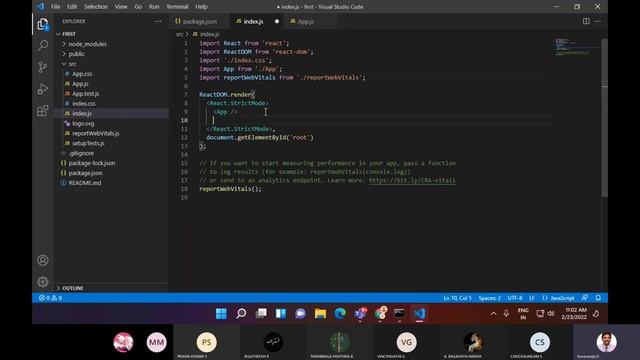Click the errors and warnings status indicator

50,298
